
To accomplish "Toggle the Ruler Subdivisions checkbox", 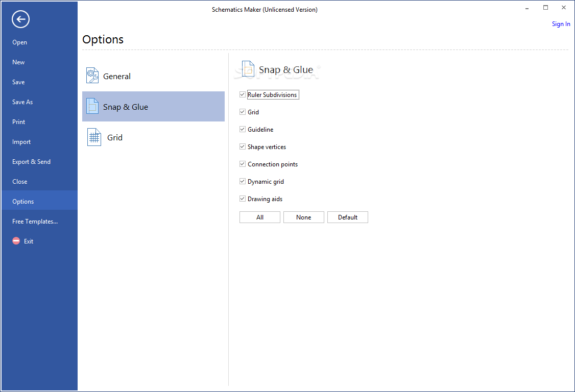I will 243,94.
